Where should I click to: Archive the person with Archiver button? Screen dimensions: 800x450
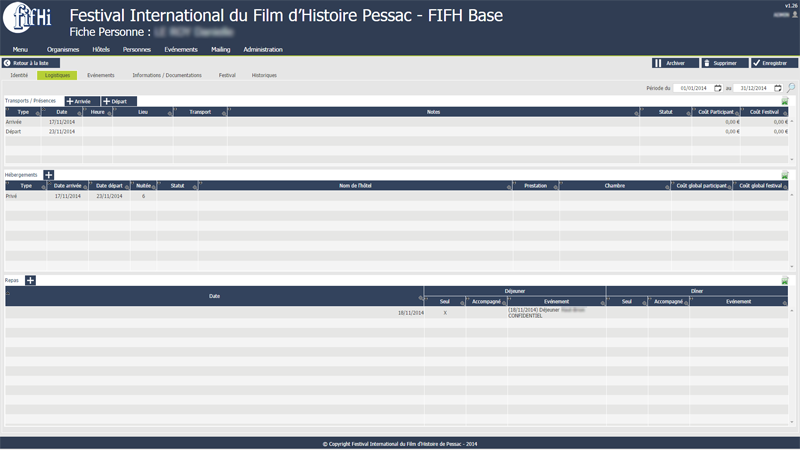tap(675, 63)
